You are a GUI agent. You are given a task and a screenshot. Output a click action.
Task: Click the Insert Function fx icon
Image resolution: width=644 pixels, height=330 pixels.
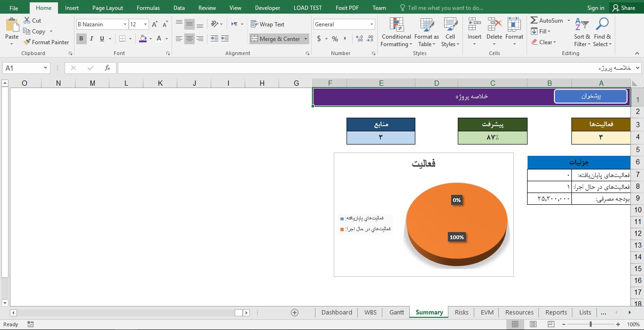[107, 68]
